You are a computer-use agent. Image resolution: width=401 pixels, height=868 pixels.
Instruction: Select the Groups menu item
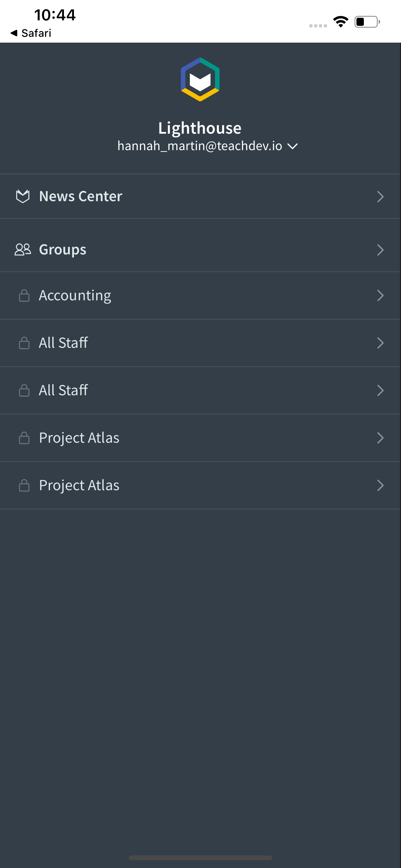coord(63,250)
